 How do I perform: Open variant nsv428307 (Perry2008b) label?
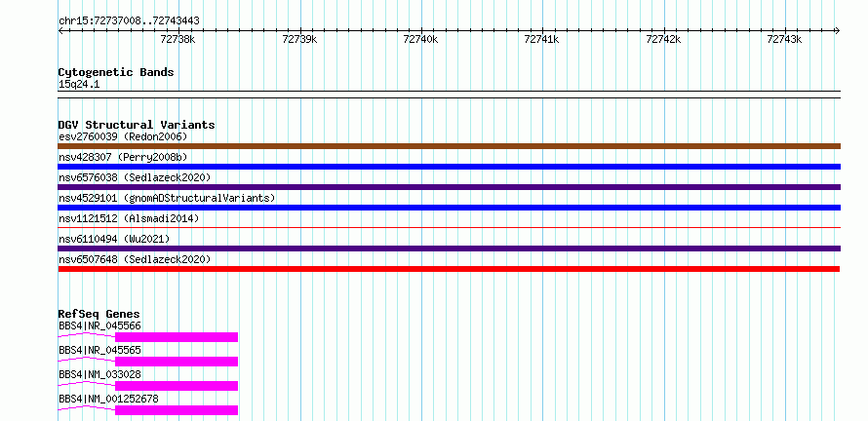(x=123, y=157)
